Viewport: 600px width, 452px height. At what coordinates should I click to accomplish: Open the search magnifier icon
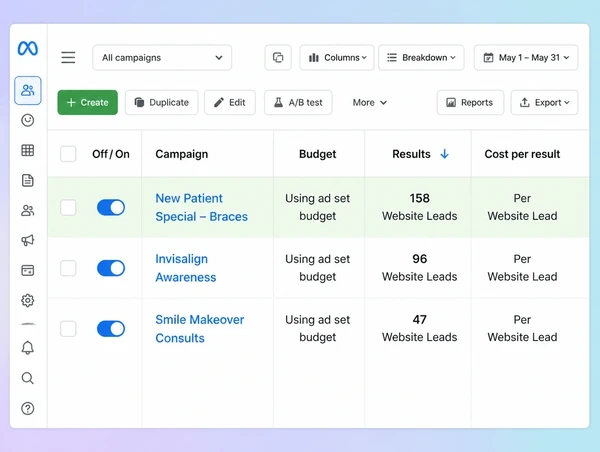point(28,378)
